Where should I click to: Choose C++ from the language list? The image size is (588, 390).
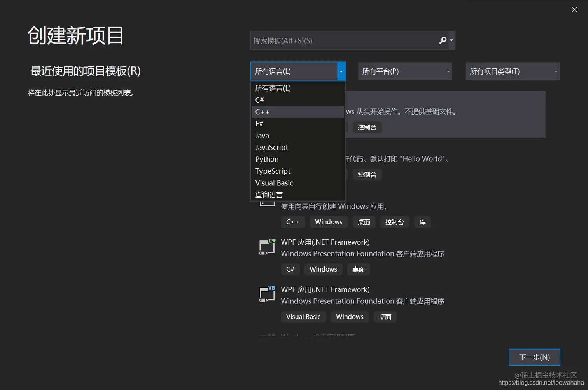coord(298,112)
